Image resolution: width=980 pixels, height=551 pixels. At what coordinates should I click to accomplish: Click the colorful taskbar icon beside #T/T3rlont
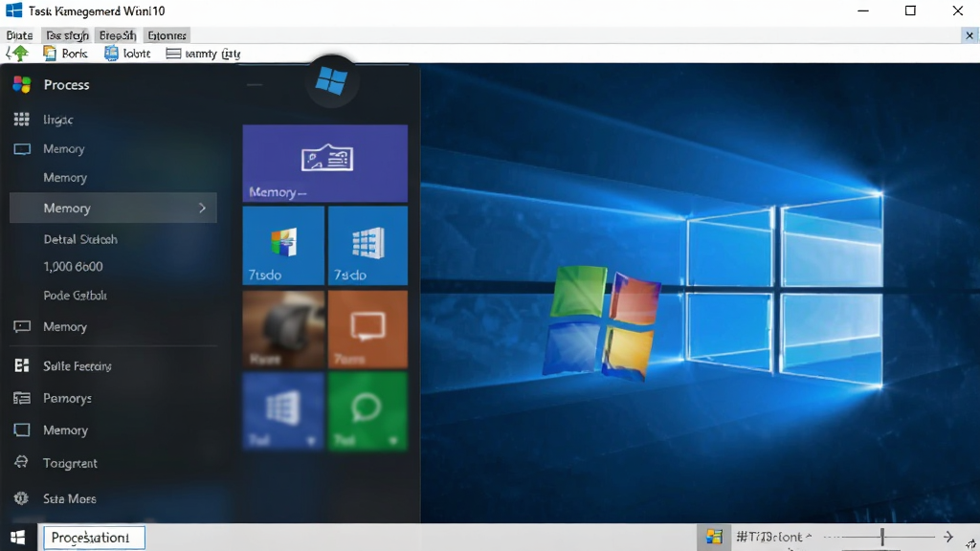(714, 537)
